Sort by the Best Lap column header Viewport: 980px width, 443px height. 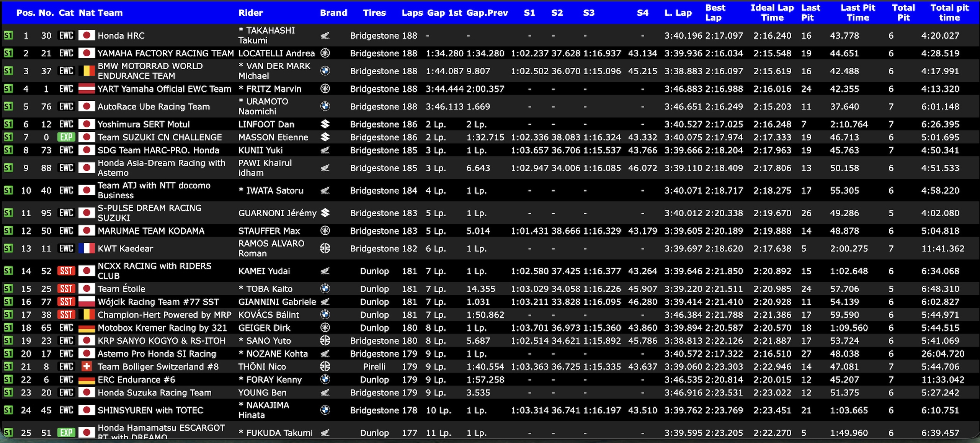[x=715, y=13]
